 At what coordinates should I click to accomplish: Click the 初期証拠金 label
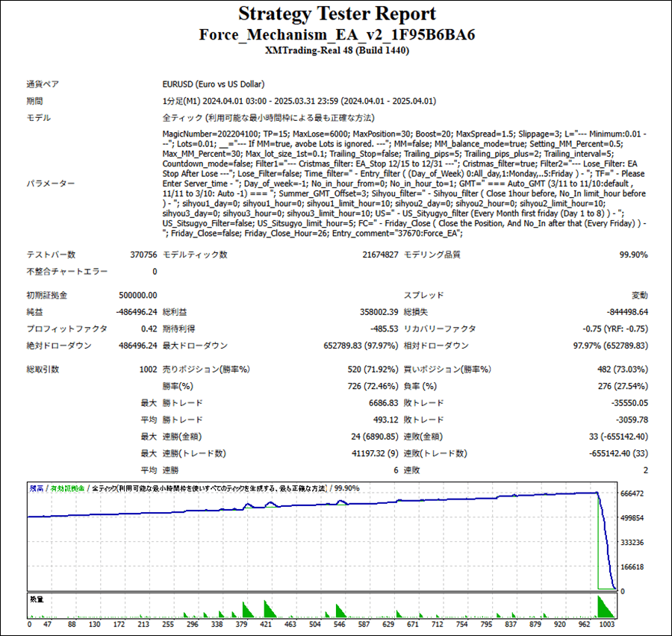pos(47,296)
